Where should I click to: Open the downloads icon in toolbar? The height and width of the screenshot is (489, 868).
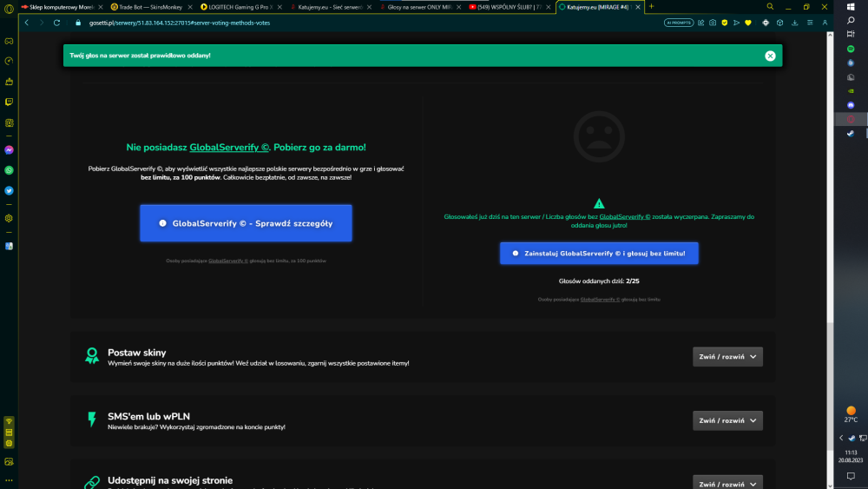click(795, 23)
